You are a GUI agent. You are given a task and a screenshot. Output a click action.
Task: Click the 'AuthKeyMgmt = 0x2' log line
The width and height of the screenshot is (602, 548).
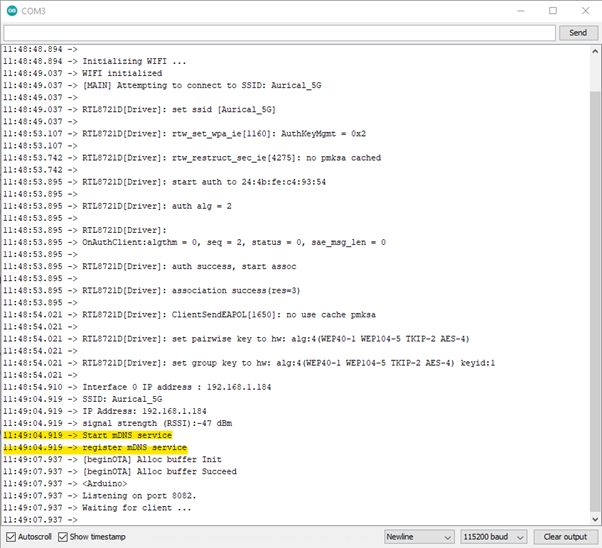184,134
